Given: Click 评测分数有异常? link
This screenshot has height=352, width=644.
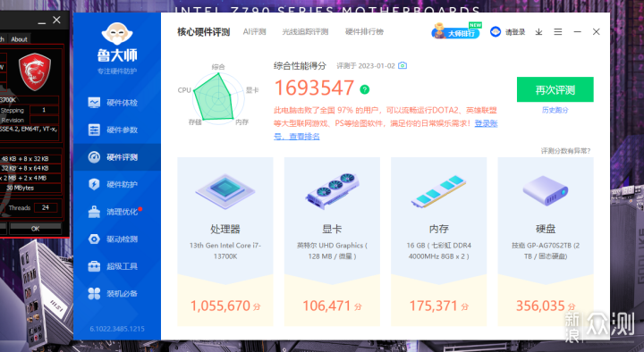Looking at the screenshot, I should click(x=565, y=151).
